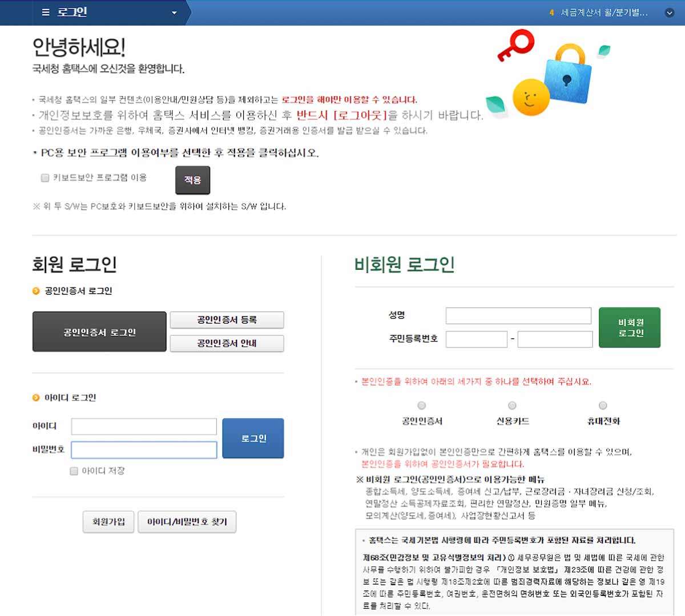This screenshot has height=616, width=685.
Task: Focus the first 주민등록번호 field
Action: 477,339
